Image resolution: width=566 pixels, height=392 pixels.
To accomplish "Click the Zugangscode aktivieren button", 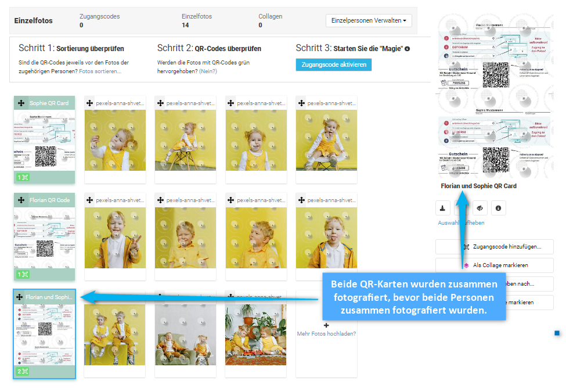I will point(334,64).
